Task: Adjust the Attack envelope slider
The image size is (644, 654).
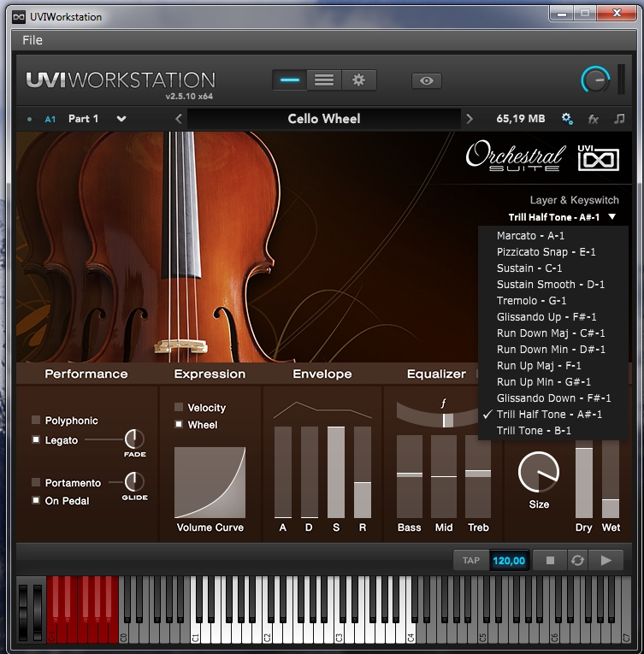Action: [x=283, y=472]
